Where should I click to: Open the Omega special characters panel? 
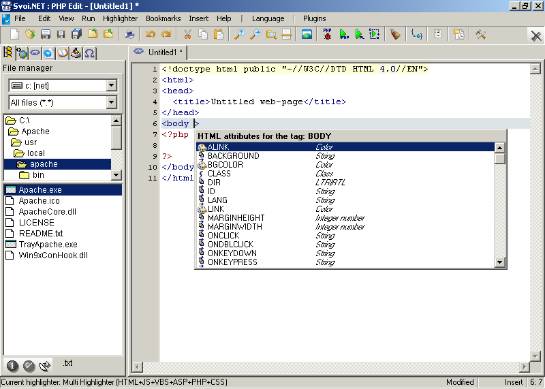pos(89,53)
